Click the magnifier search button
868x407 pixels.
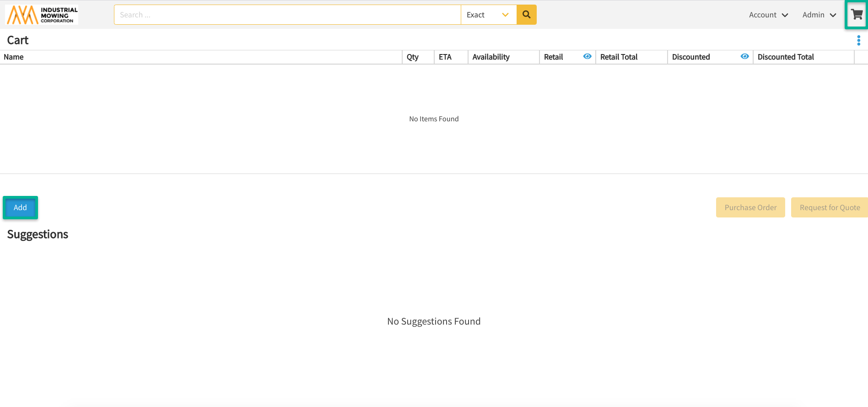[526, 15]
